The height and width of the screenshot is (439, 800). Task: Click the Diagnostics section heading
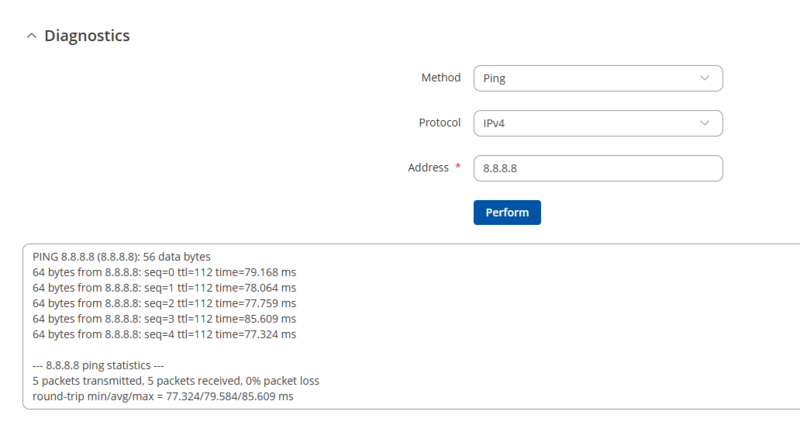(x=87, y=36)
